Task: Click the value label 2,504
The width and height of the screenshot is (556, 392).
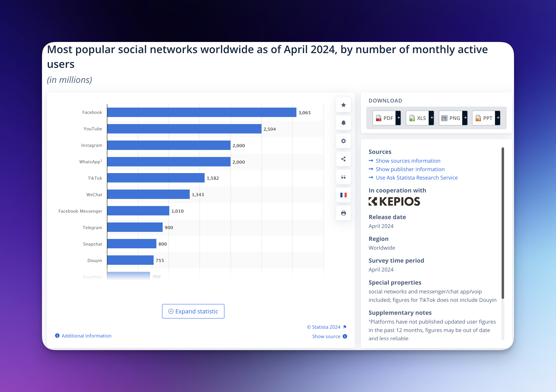Action: (x=270, y=129)
